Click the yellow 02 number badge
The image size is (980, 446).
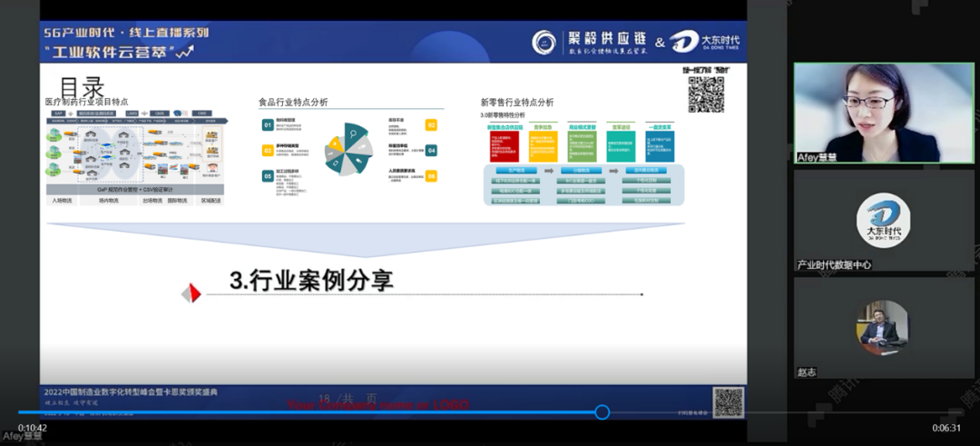[x=431, y=125]
